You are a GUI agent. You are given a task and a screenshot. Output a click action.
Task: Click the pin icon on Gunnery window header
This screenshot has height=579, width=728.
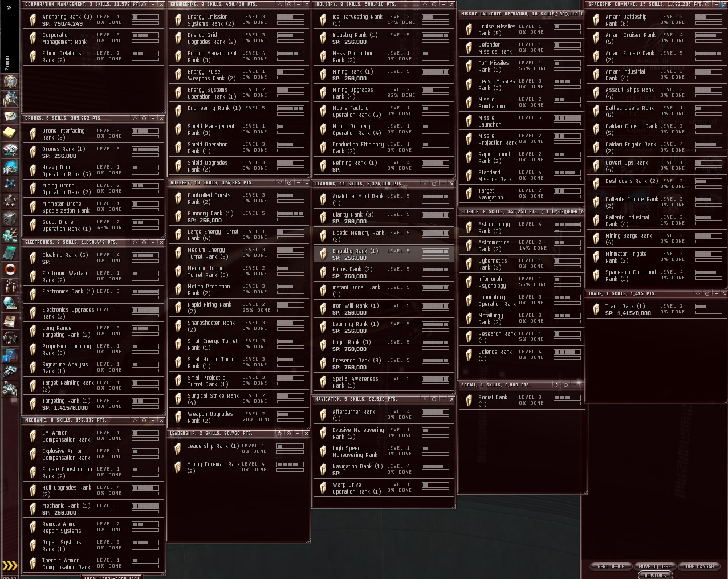280,182
